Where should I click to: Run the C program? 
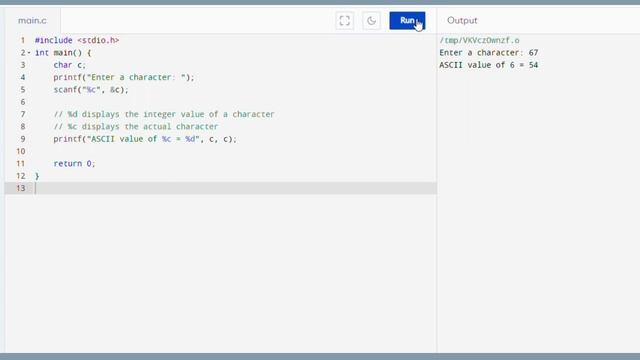(x=407, y=20)
